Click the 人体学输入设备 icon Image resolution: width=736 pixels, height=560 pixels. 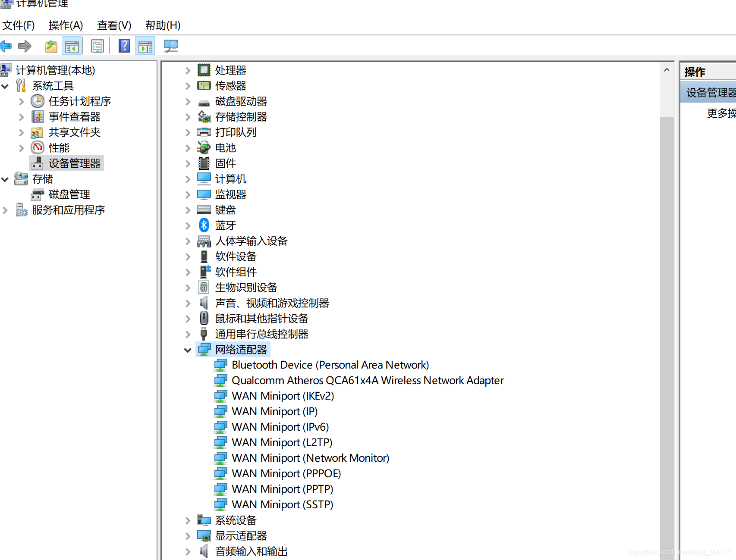click(x=204, y=241)
